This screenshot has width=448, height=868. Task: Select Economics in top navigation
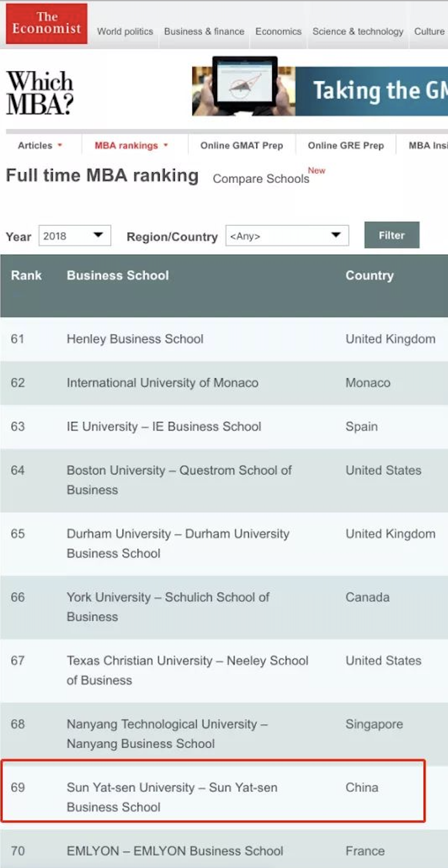pos(279,31)
